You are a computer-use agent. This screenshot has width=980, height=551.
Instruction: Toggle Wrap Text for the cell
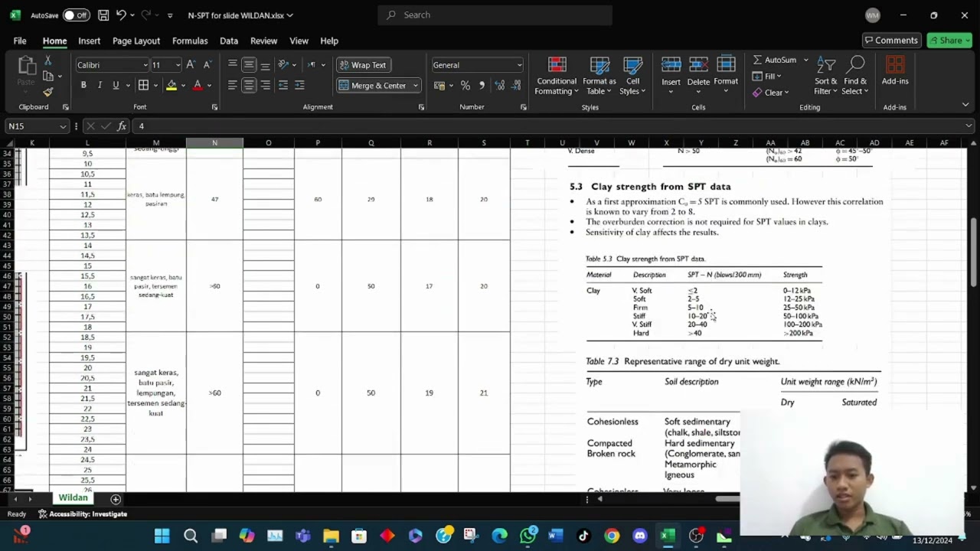pos(364,65)
